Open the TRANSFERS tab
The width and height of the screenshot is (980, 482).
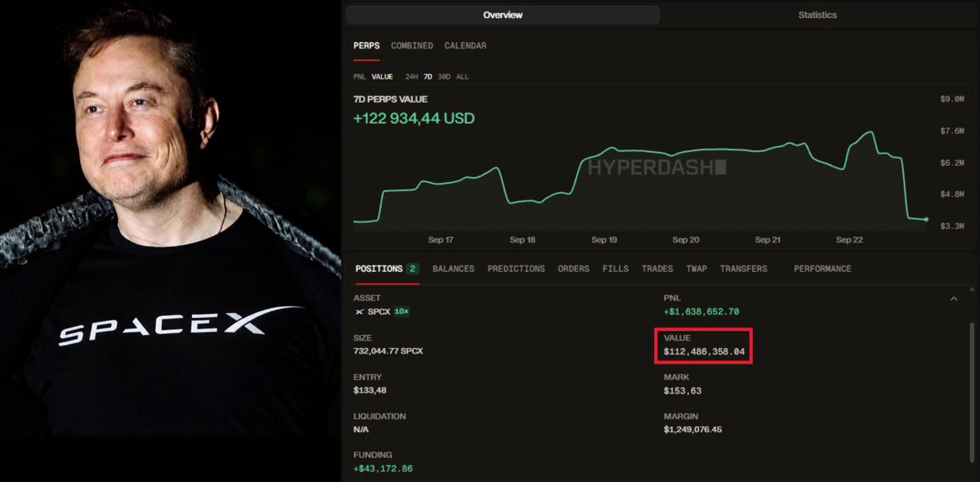(x=743, y=269)
